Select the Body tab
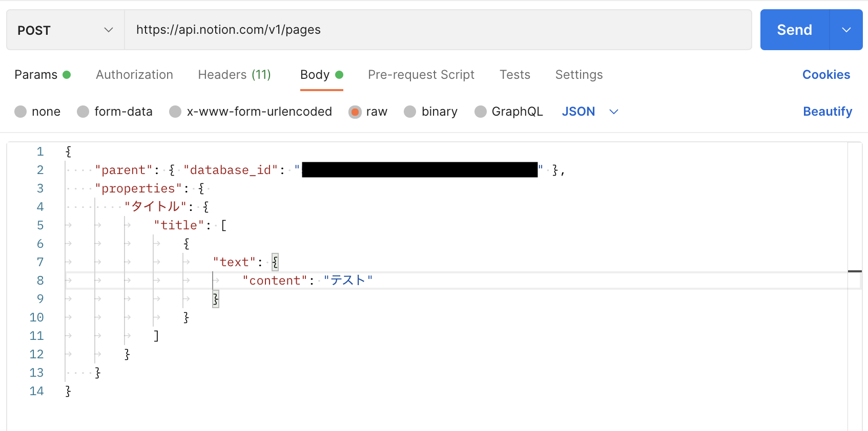 click(x=321, y=75)
